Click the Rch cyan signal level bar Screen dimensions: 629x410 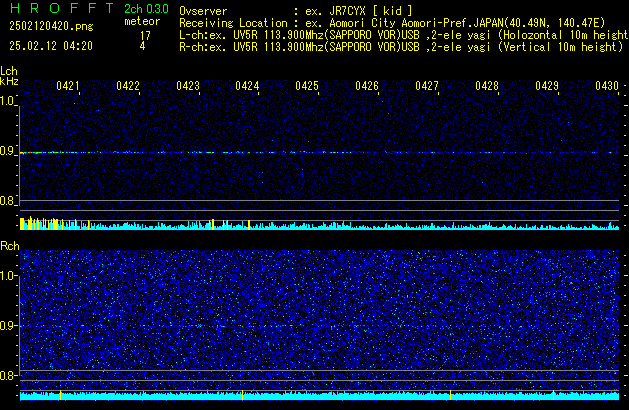tap(319, 396)
